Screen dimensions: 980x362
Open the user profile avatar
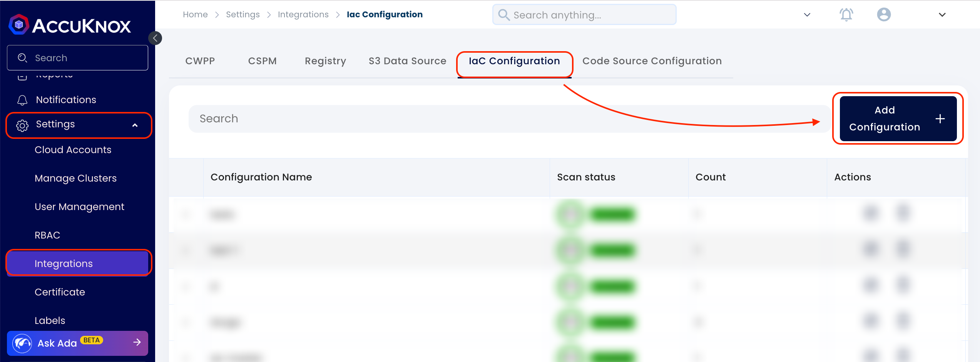click(884, 15)
